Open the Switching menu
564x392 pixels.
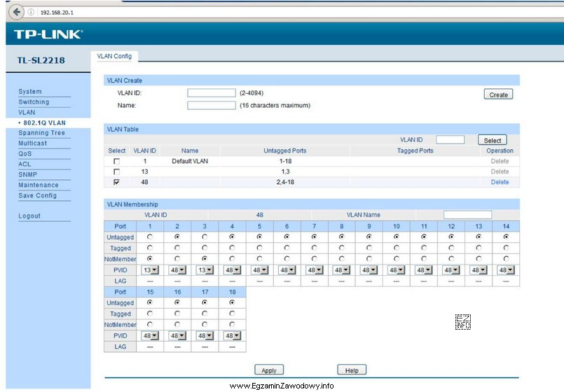coord(34,101)
